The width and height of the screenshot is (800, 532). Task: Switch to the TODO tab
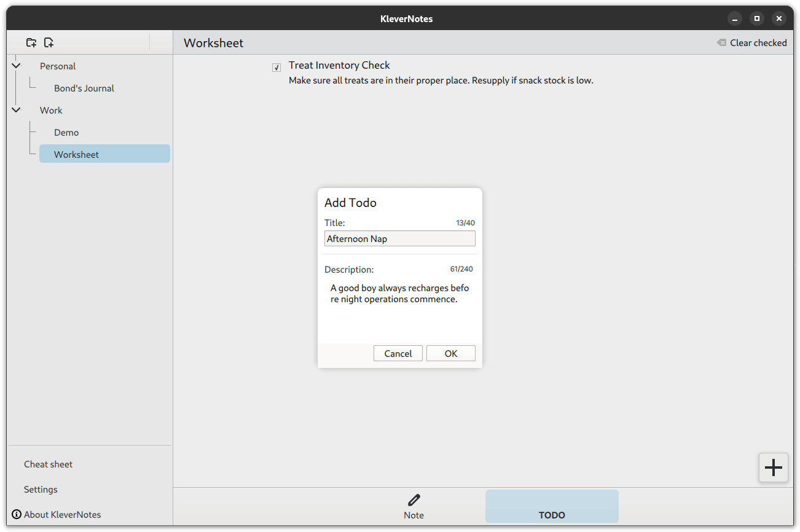pyautogui.click(x=551, y=507)
